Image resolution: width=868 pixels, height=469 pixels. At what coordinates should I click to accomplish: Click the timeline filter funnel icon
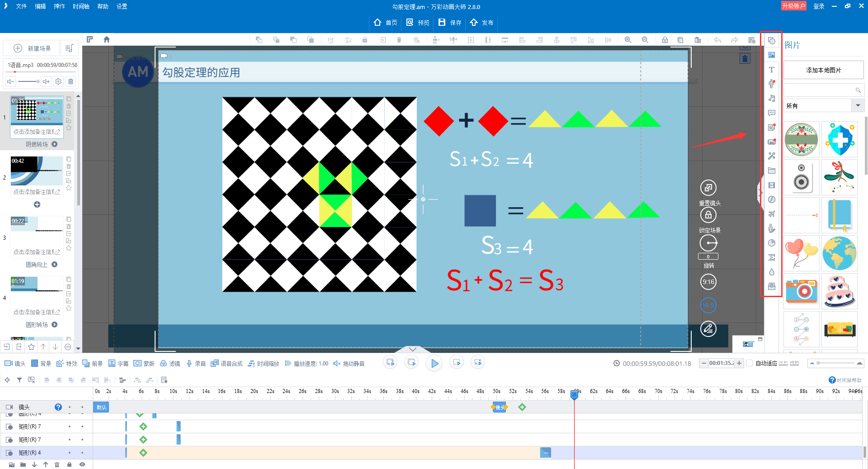tap(19, 380)
